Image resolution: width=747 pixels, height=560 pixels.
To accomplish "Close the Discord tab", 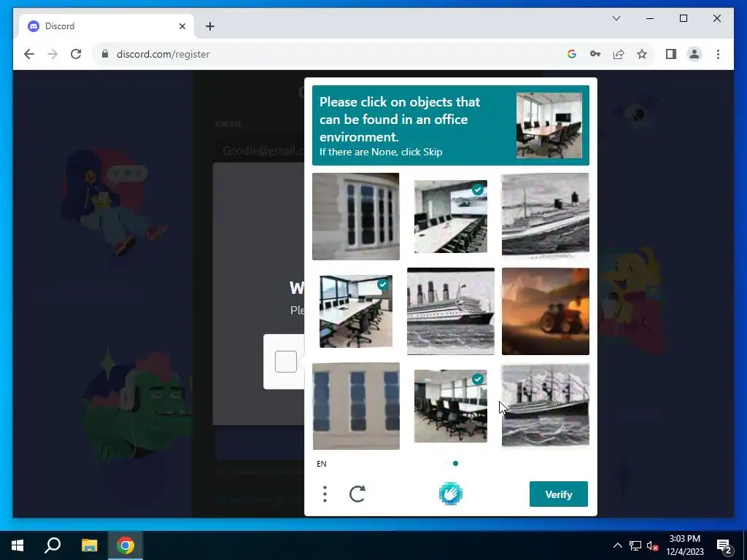I will click(x=182, y=26).
